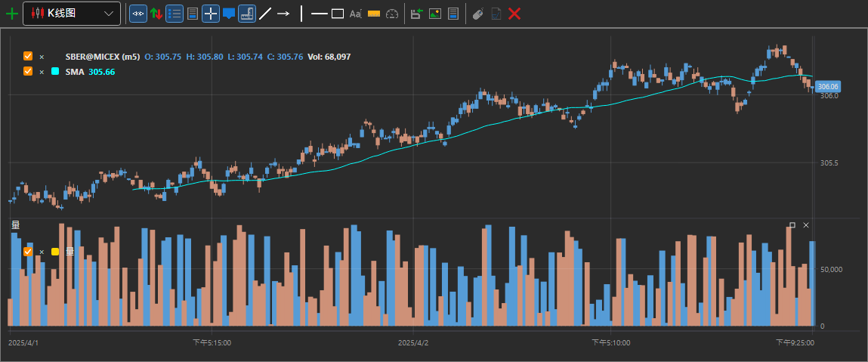Select the yellow ruler measure tool
The height and width of the screenshot is (362, 868).
click(x=374, y=14)
